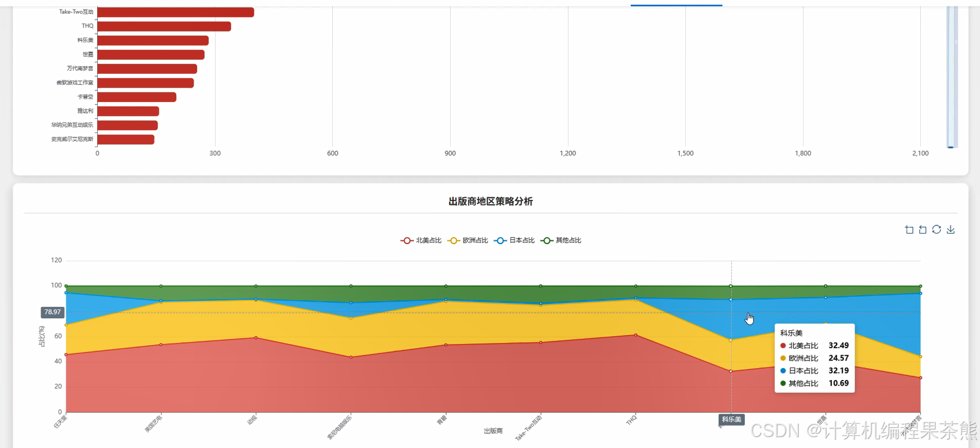Click the THQ bar in the top chart
Viewport: 980px width, 448px height.
(x=164, y=26)
